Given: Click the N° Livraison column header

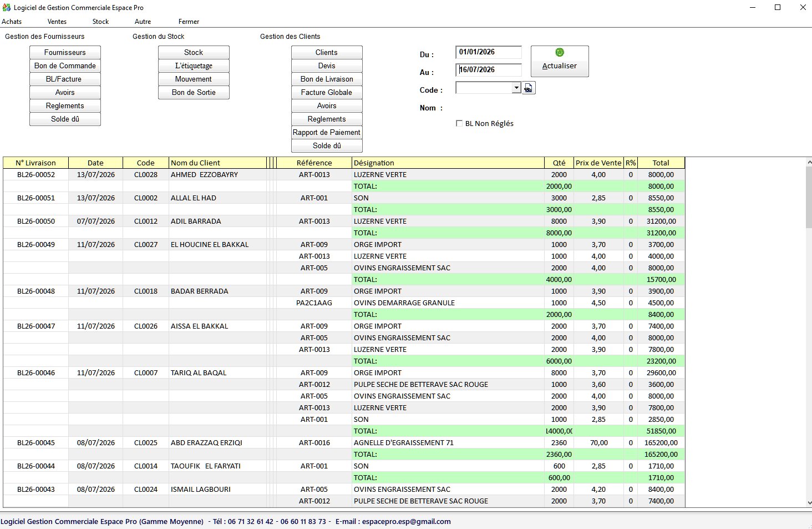Looking at the screenshot, I should pyautogui.click(x=35, y=163).
